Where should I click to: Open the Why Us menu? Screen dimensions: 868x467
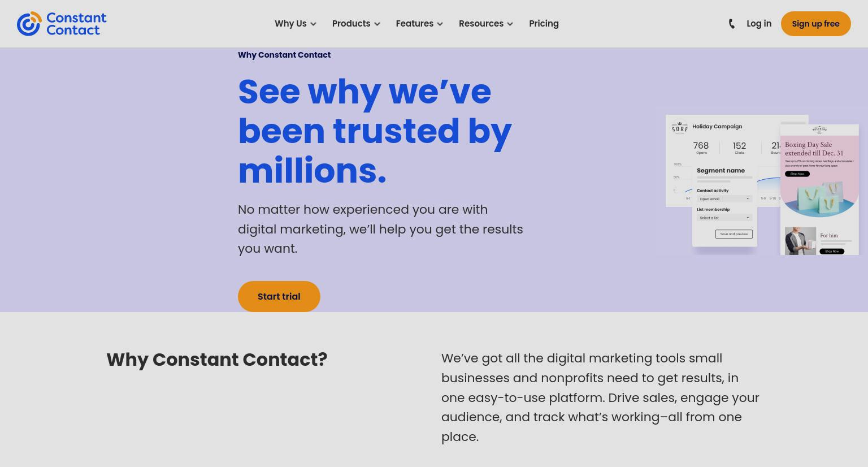[x=290, y=24]
